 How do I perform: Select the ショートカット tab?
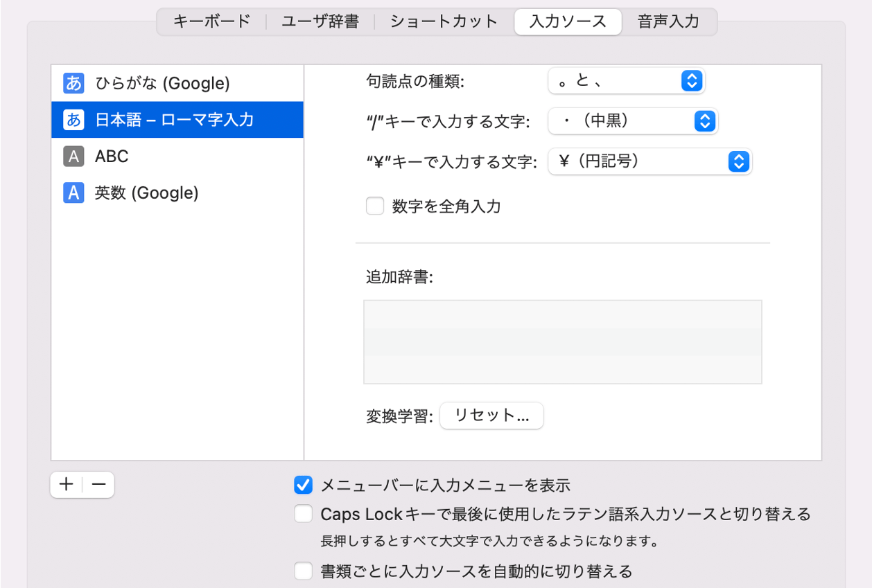[x=442, y=21]
